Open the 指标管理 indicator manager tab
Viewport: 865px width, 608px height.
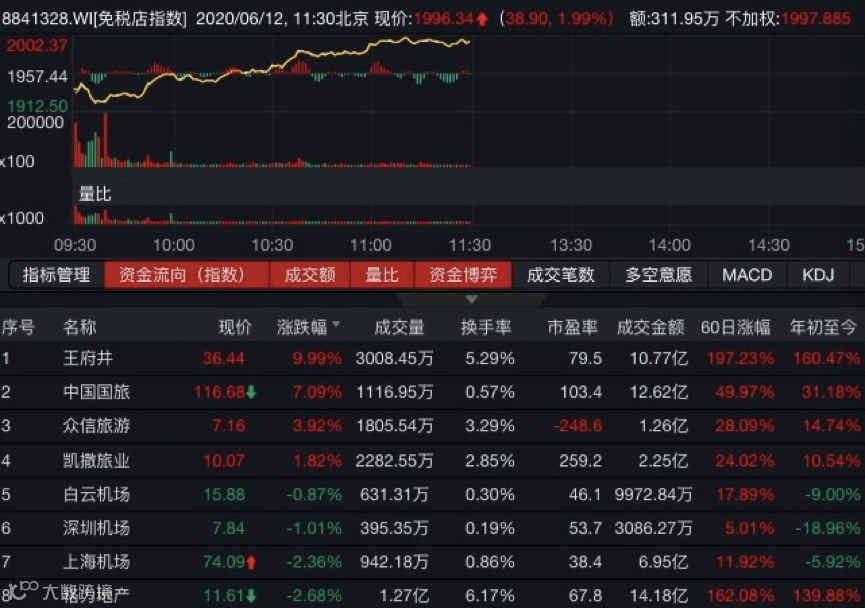tap(56, 275)
